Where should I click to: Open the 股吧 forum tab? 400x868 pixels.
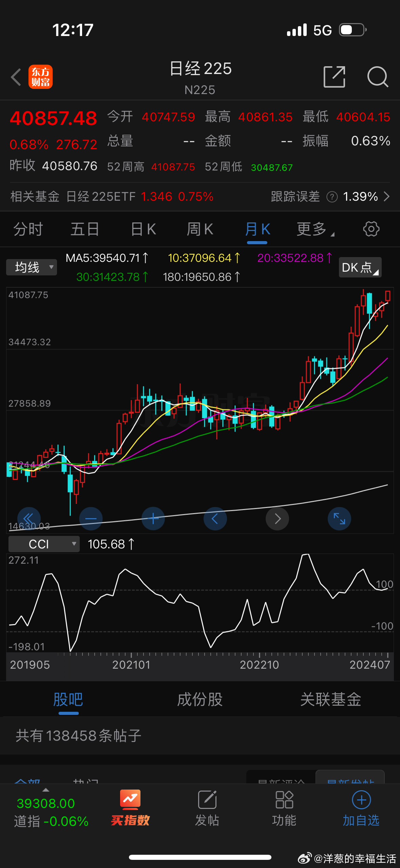point(68,700)
